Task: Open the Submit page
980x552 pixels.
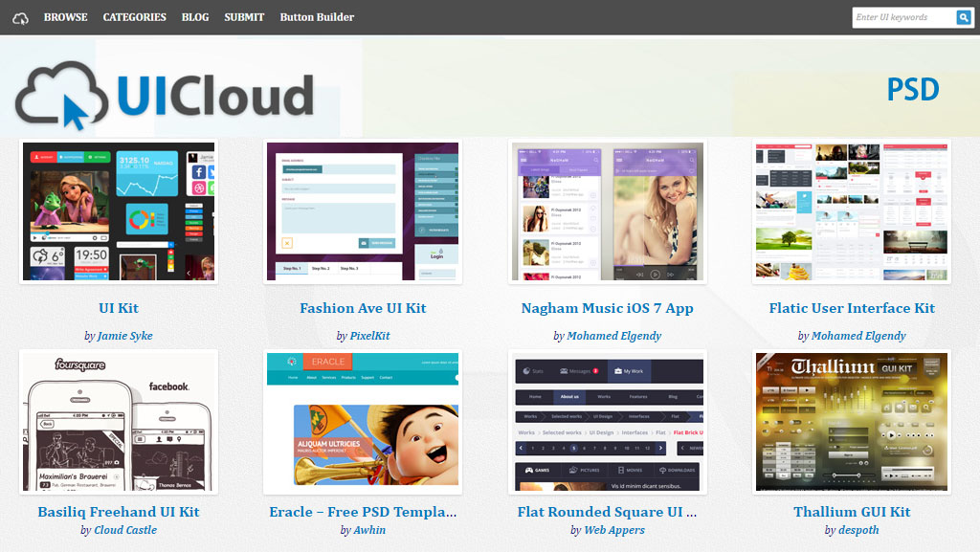Action: (x=244, y=17)
